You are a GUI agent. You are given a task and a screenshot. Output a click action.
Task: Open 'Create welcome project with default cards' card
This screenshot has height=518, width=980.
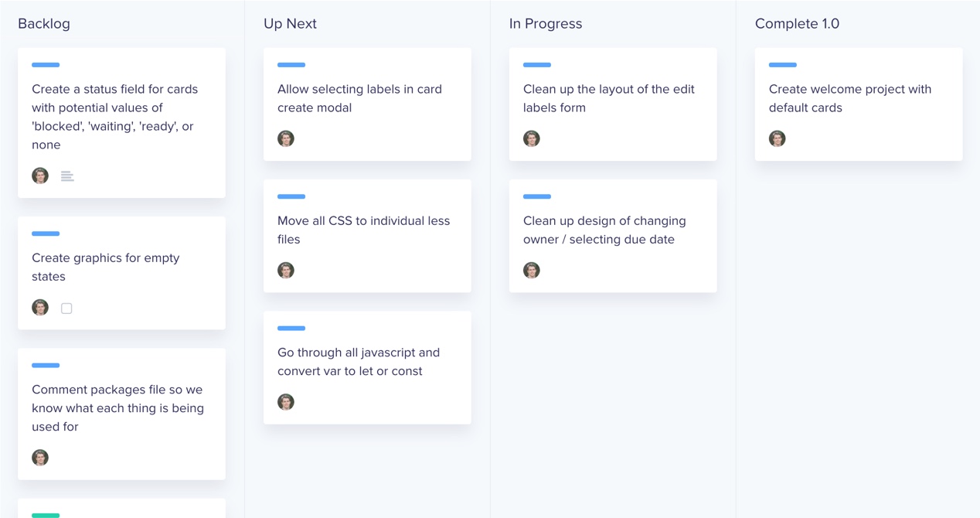[850, 99]
